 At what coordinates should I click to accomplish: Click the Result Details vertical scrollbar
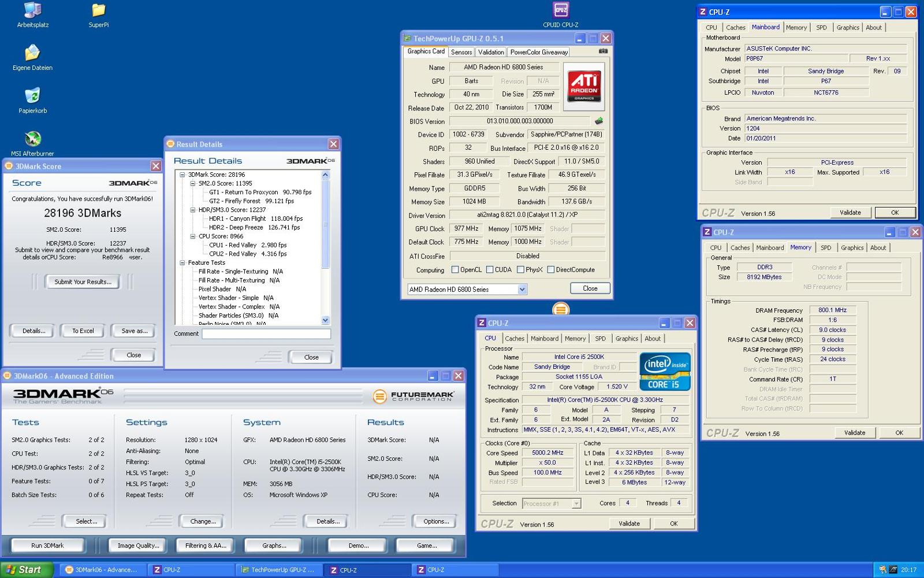[x=325, y=247]
